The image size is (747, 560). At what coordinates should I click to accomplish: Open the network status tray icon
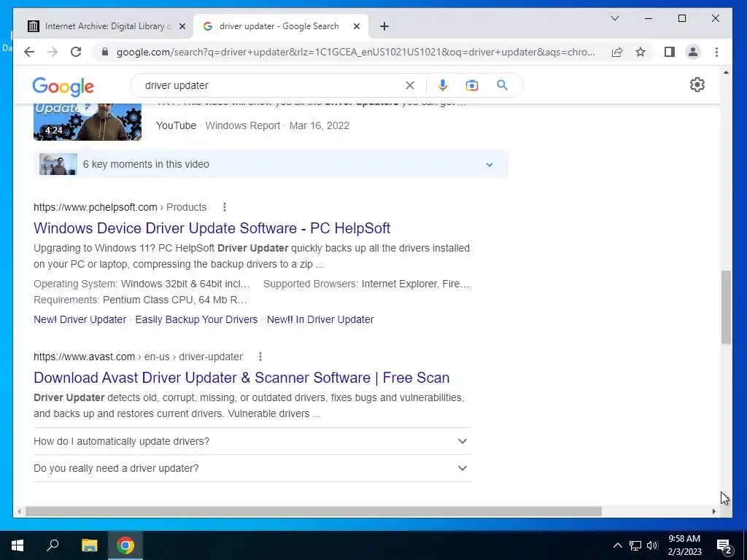tap(635, 545)
